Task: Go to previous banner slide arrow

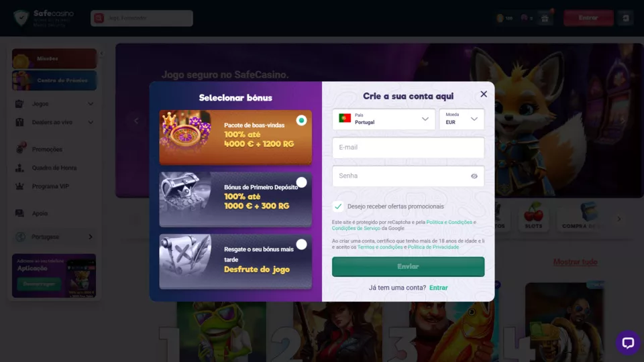Action: click(x=136, y=121)
